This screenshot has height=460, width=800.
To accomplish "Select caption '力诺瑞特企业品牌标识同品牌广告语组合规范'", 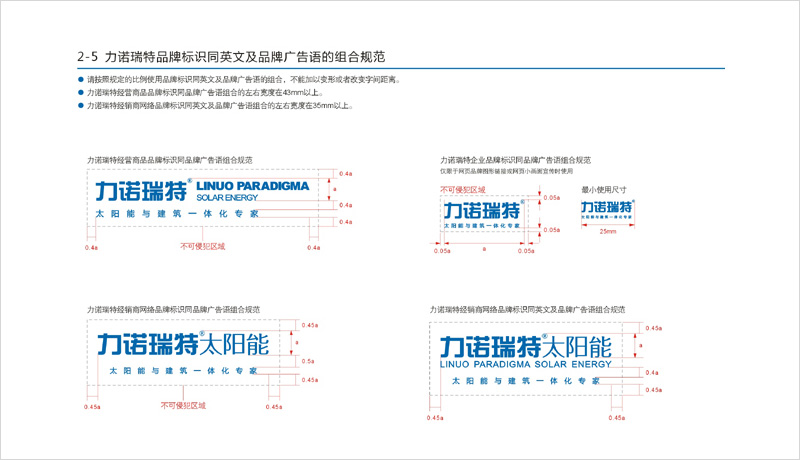I will pos(515,160).
